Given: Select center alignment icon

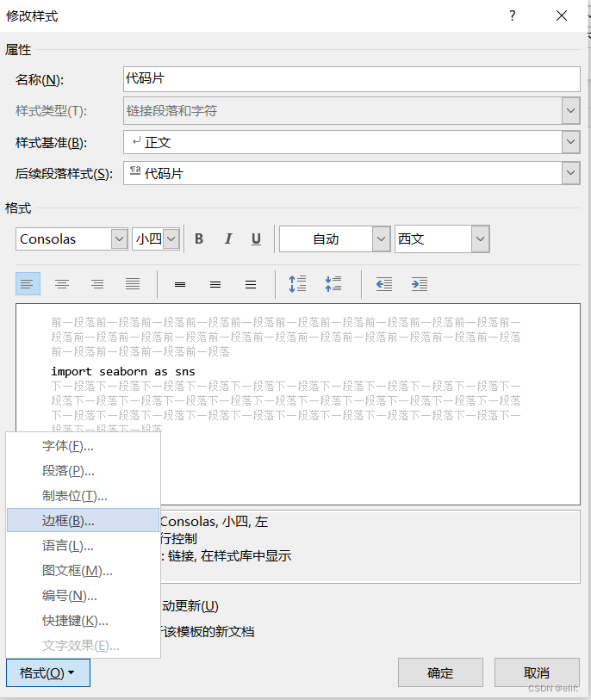Looking at the screenshot, I should (x=62, y=284).
